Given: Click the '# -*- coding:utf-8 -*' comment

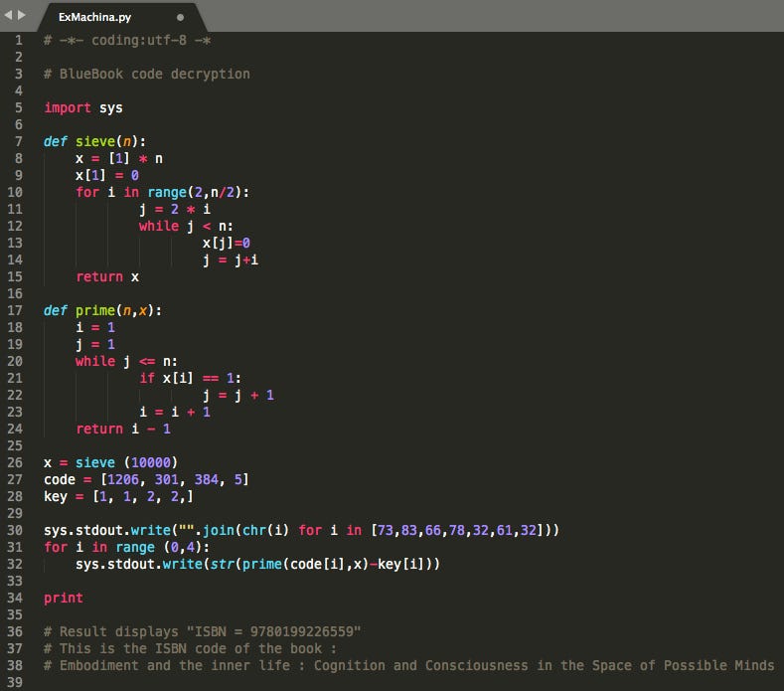Looking at the screenshot, I should click(127, 40).
